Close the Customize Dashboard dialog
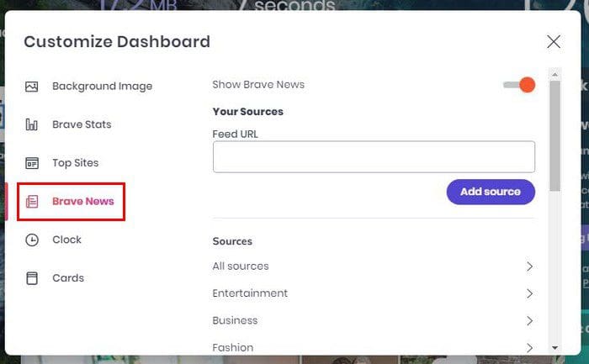589x364 pixels. click(554, 42)
